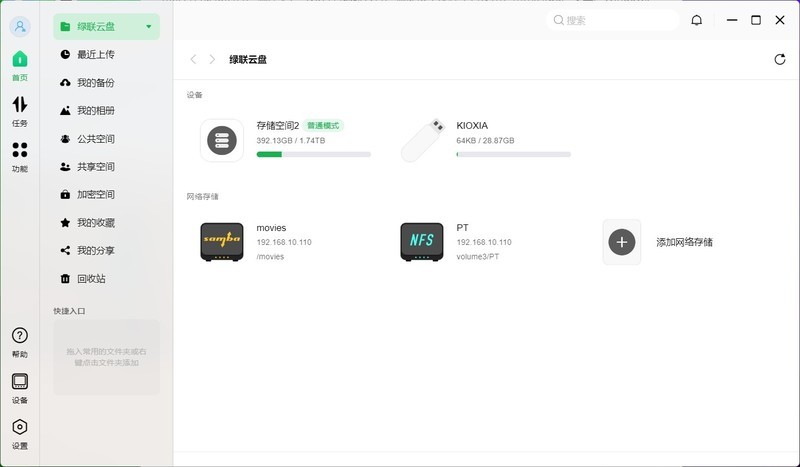Click the 添加网络存储 label
The width and height of the screenshot is (800, 467).
click(x=684, y=242)
